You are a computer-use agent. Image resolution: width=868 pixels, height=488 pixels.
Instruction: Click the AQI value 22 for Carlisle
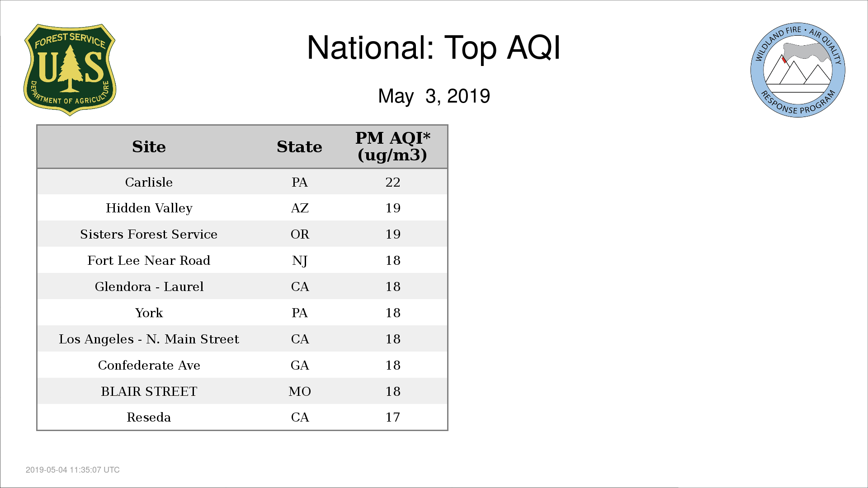tap(393, 182)
